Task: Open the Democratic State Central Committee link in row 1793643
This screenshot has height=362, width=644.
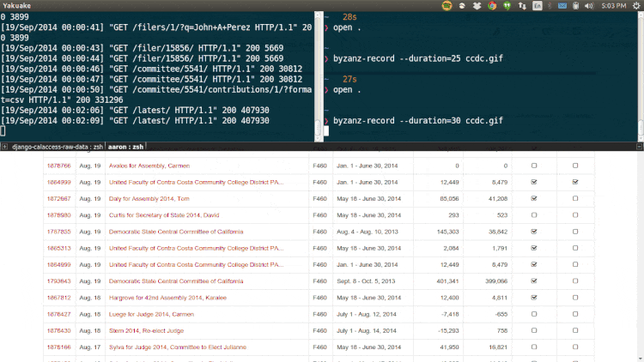Action: click(176, 281)
